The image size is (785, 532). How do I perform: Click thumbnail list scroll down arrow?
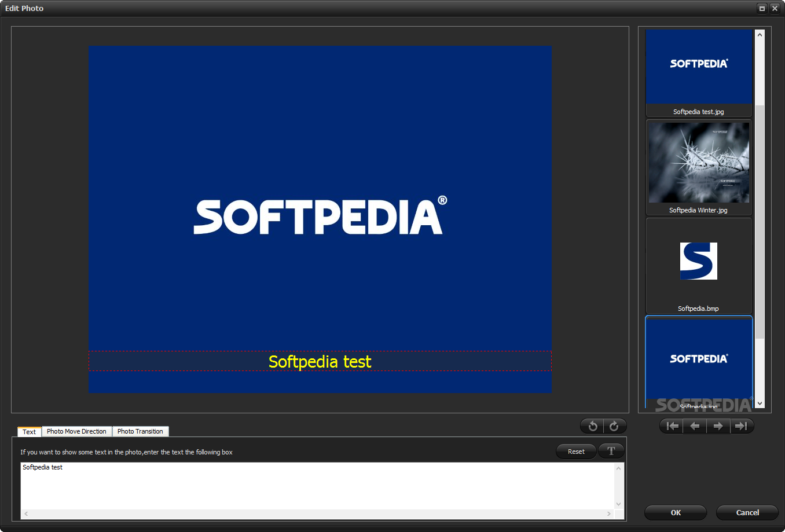coord(760,403)
